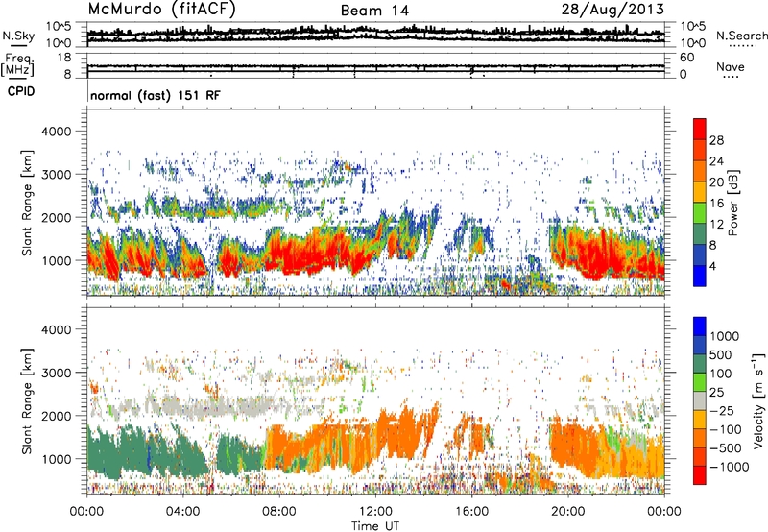Click the '-500' velocity colorbar label
This screenshot has width=768, height=532.
(x=726, y=448)
